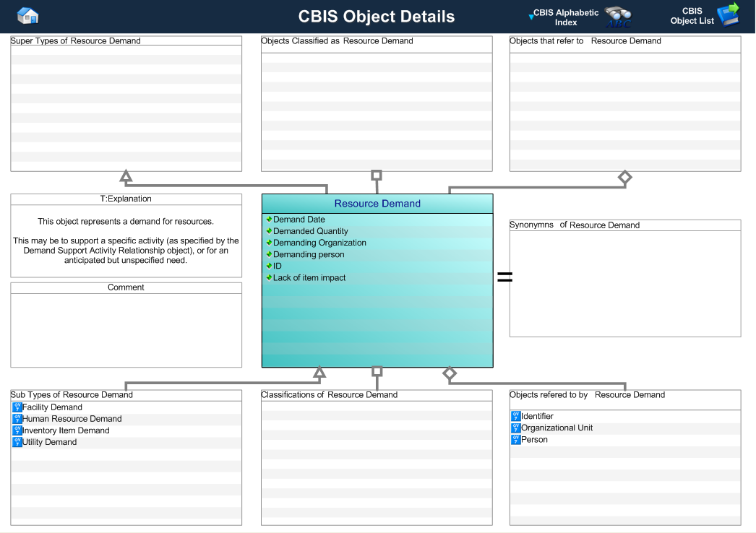This screenshot has width=756, height=533.
Task: Open the Facility Demand sub type
Action: 52,407
